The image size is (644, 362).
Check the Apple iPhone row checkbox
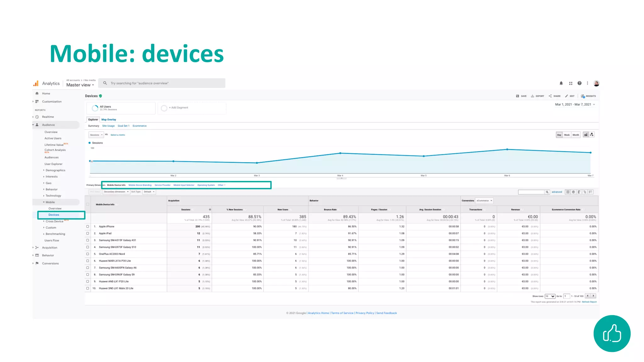click(88, 227)
